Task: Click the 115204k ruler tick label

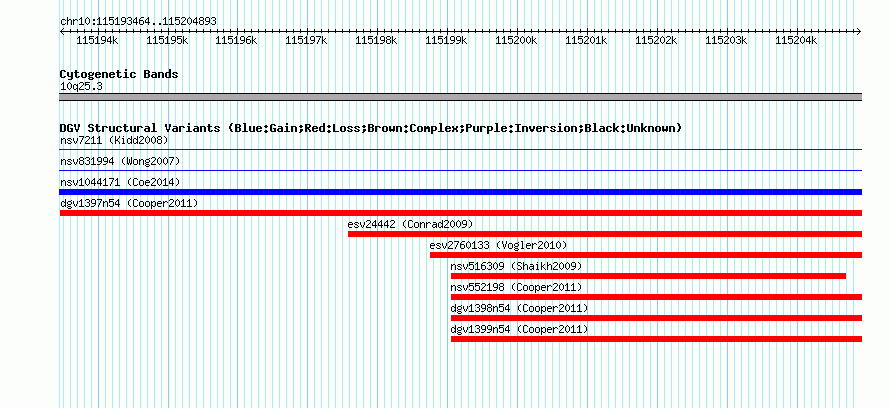Action: tap(796, 41)
